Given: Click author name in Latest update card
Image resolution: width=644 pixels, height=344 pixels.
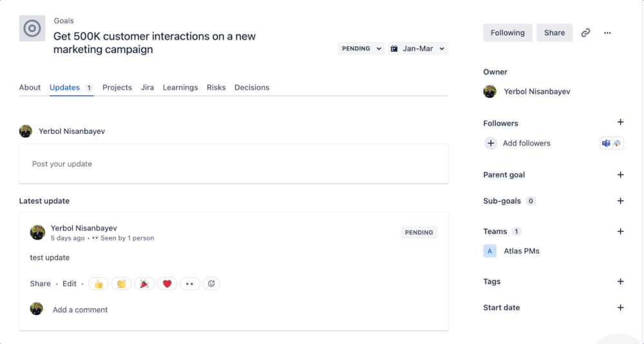Looking at the screenshot, I should coord(84,228).
